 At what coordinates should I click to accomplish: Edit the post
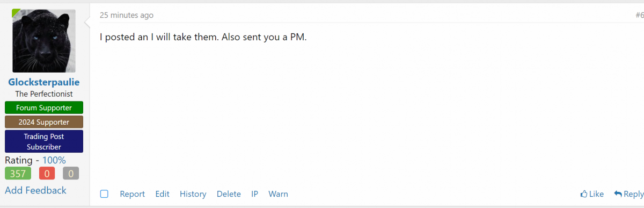click(x=162, y=194)
